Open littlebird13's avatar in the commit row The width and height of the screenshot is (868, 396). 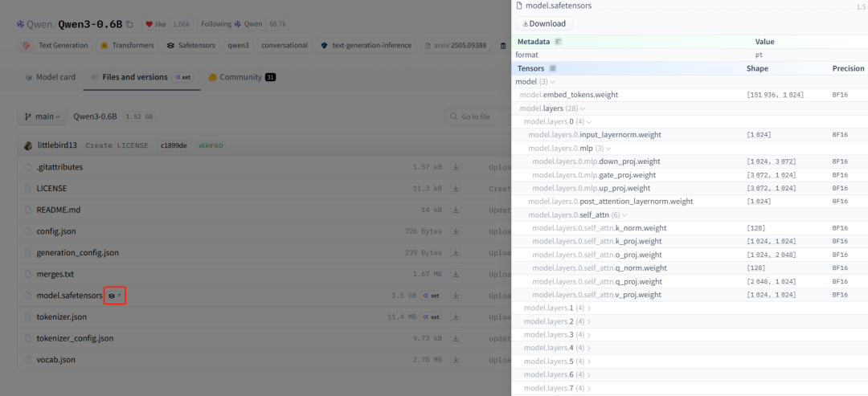pos(29,145)
